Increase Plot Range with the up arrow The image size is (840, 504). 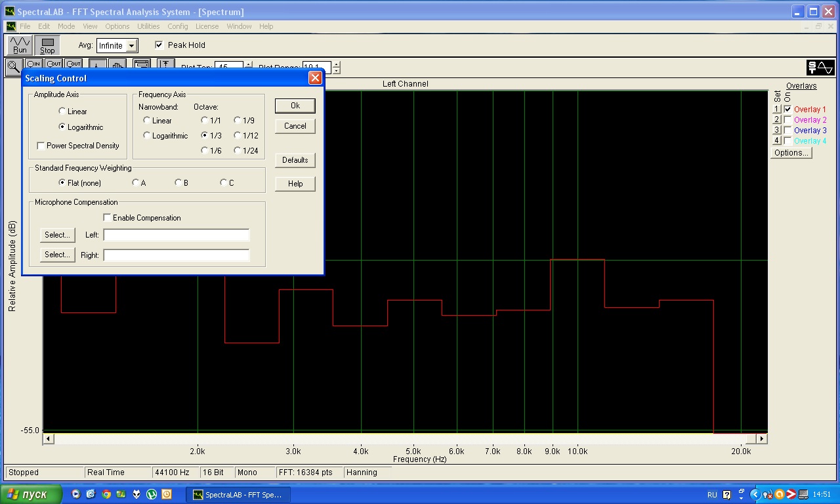click(x=337, y=64)
